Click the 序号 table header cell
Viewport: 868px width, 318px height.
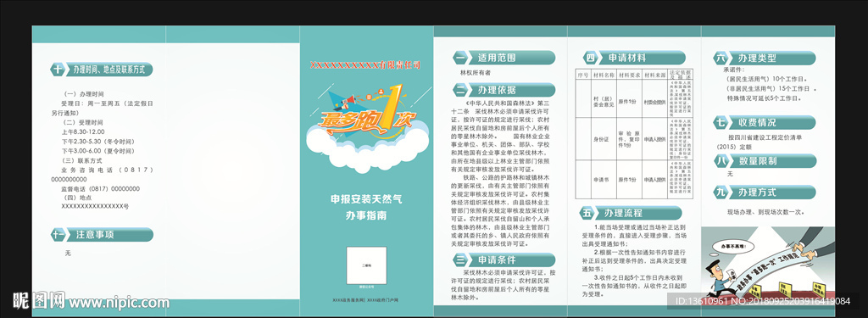pyautogui.click(x=582, y=75)
